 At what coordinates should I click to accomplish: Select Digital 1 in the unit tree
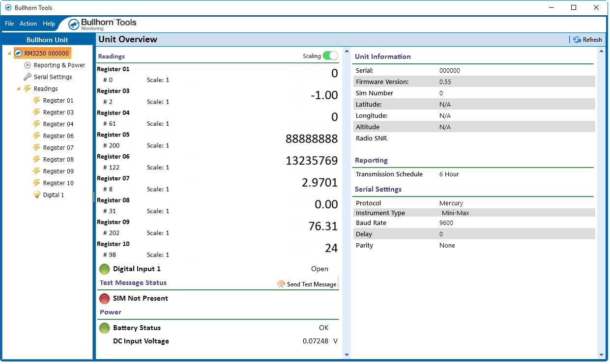[54, 195]
